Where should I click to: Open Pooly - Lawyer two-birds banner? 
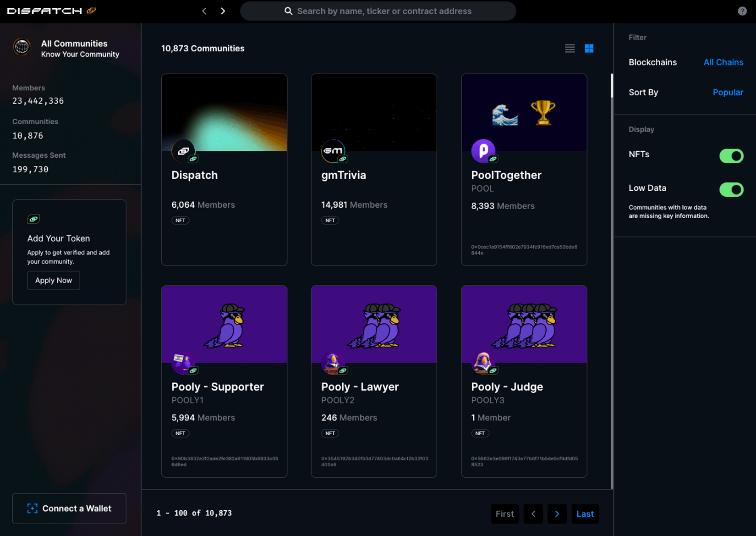pos(374,325)
